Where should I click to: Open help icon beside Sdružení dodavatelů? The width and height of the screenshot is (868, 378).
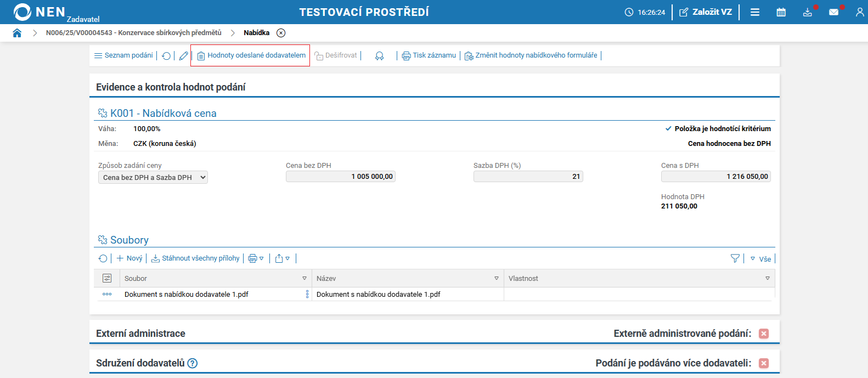tap(193, 363)
